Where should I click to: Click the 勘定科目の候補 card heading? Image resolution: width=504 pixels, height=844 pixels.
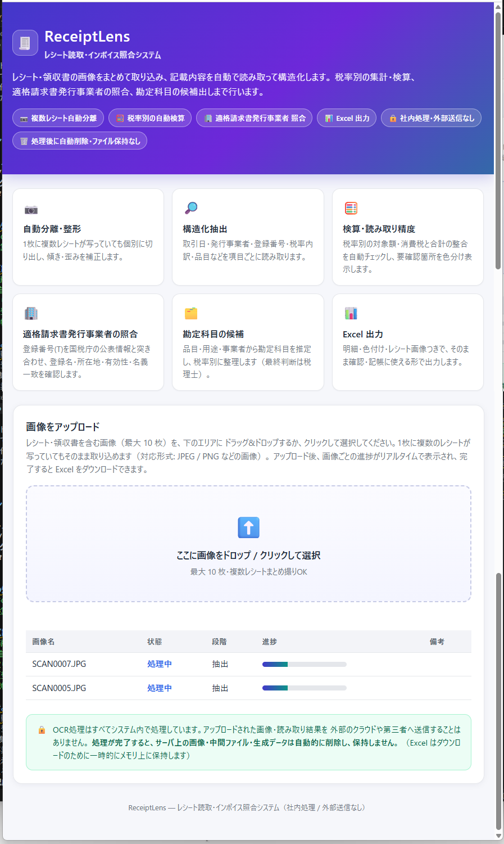213,334
